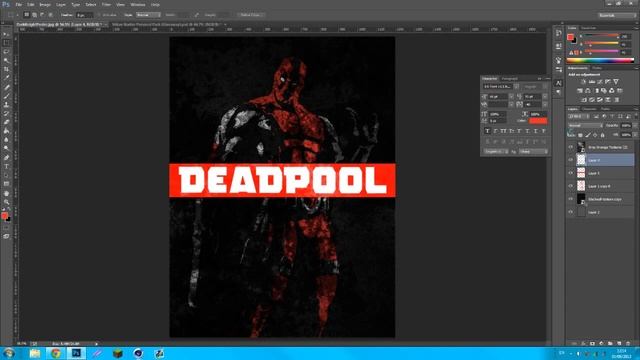Select the Healing Brush tool
The image size is (640, 360).
tap(6, 87)
